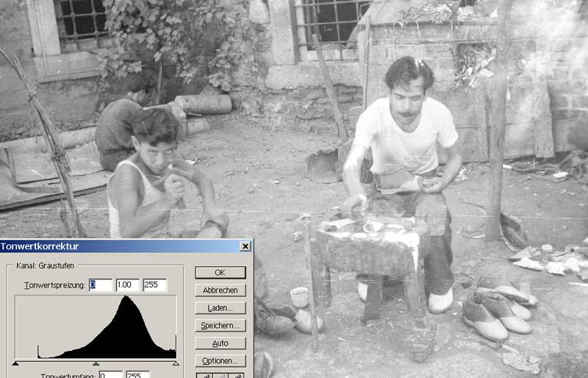588x378 pixels.
Task: Click the Tonwertspreizung highlight 255 field
Action: pos(155,285)
